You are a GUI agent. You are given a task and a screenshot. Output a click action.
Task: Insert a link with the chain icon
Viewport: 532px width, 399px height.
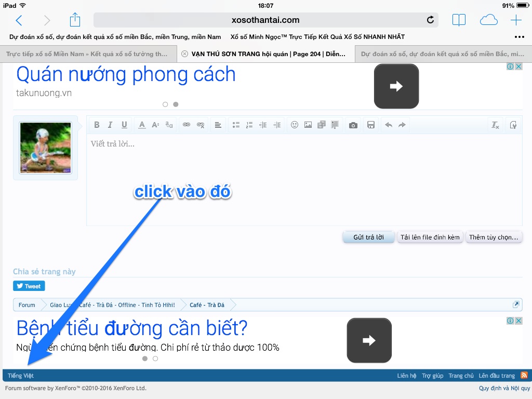[x=187, y=125]
